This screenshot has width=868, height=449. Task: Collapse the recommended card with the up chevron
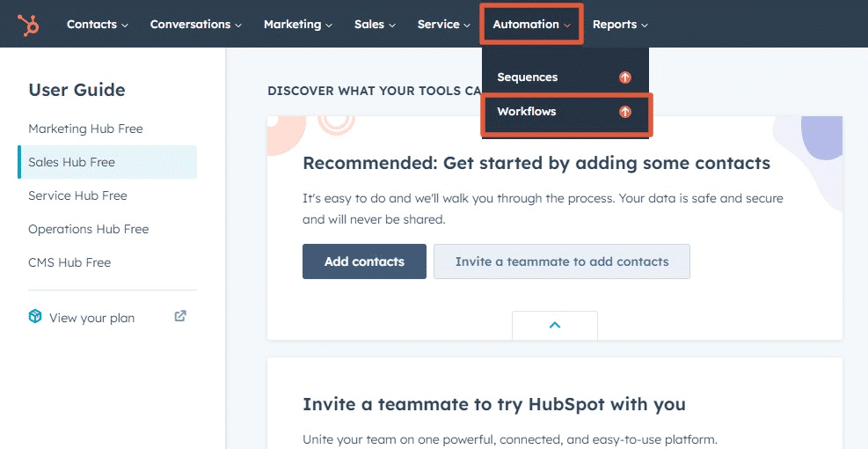tap(554, 325)
